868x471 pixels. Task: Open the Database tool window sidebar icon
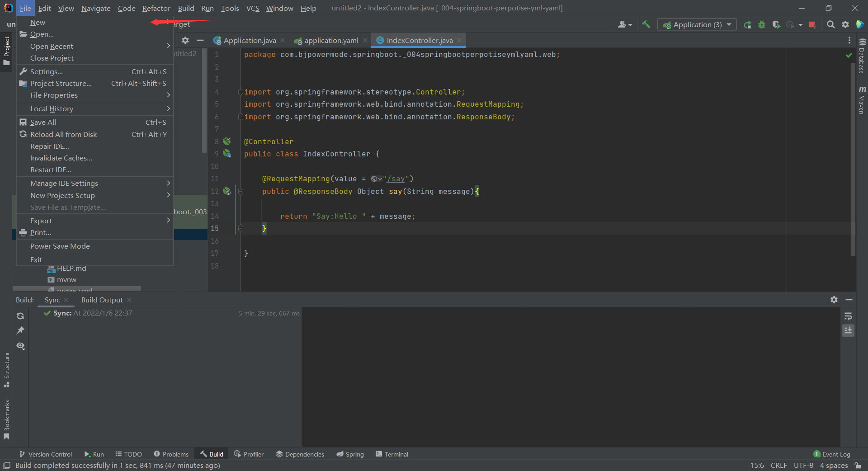click(862, 57)
